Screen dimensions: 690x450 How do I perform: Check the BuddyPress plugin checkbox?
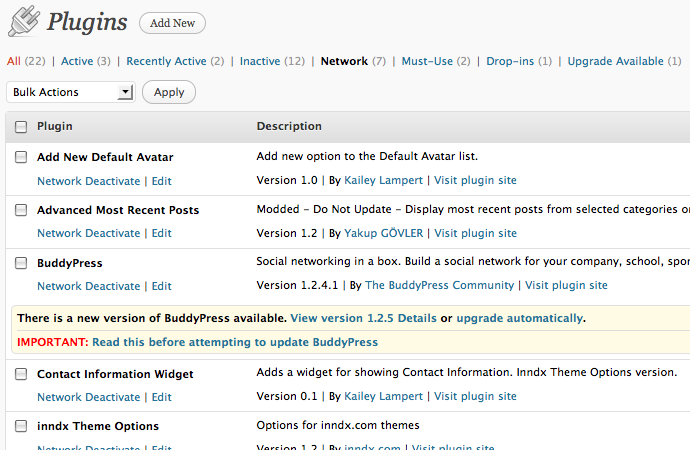click(x=21, y=263)
